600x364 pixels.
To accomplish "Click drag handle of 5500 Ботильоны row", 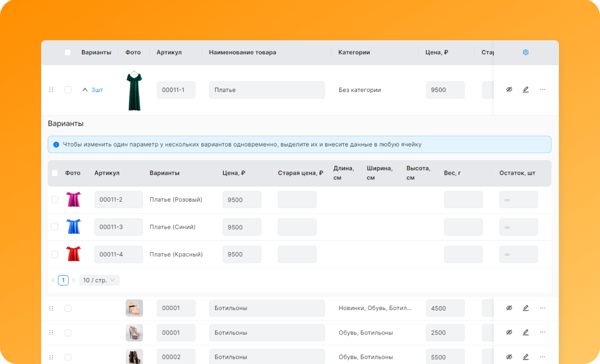I will coord(51,357).
